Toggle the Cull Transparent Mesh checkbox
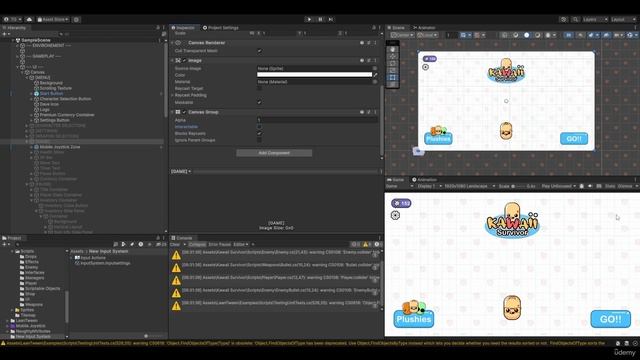The width and height of the screenshot is (640, 360). pos(259,51)
